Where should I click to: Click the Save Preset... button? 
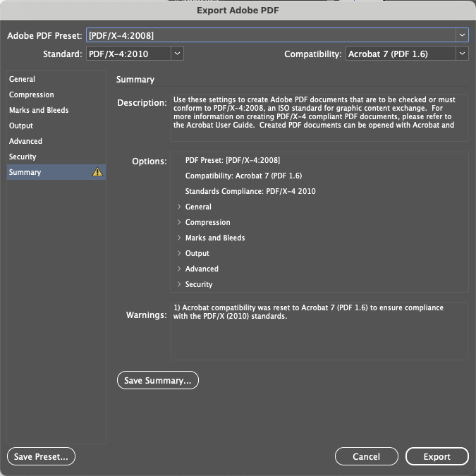coord(41,456)
